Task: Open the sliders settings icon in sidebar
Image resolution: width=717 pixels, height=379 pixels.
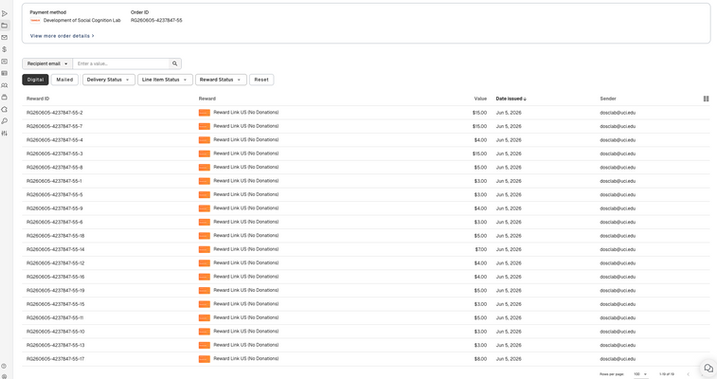Action: point(5,133)
